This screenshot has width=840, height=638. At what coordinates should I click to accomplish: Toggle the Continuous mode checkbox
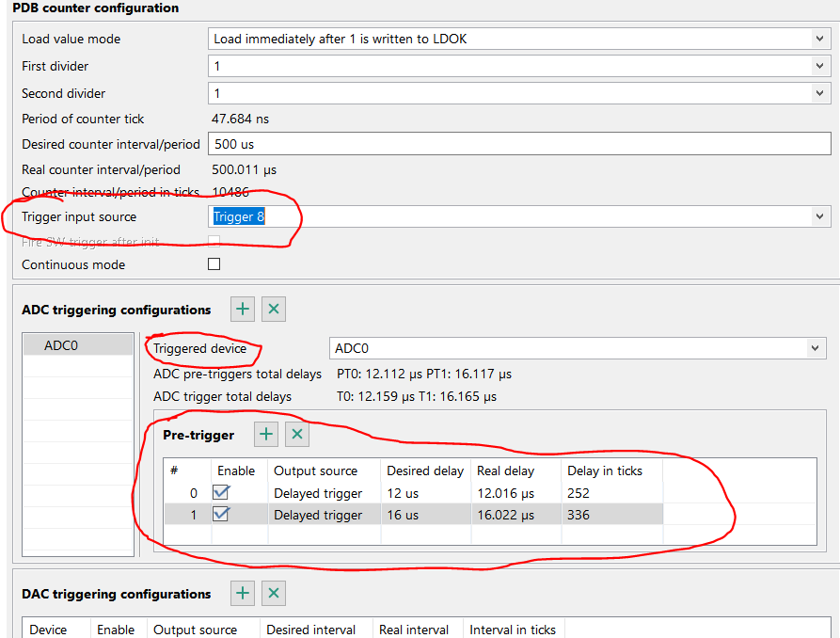click(214, 264)
